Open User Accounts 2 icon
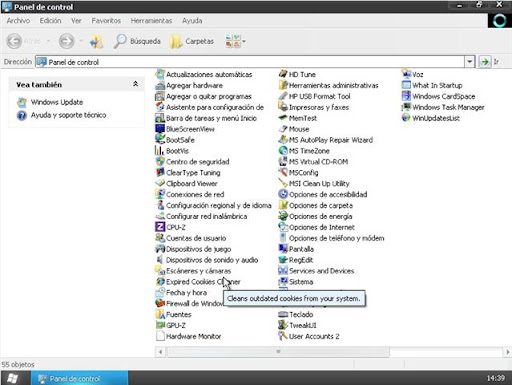This screenshot has width=512, height=385. coord(283,336)
